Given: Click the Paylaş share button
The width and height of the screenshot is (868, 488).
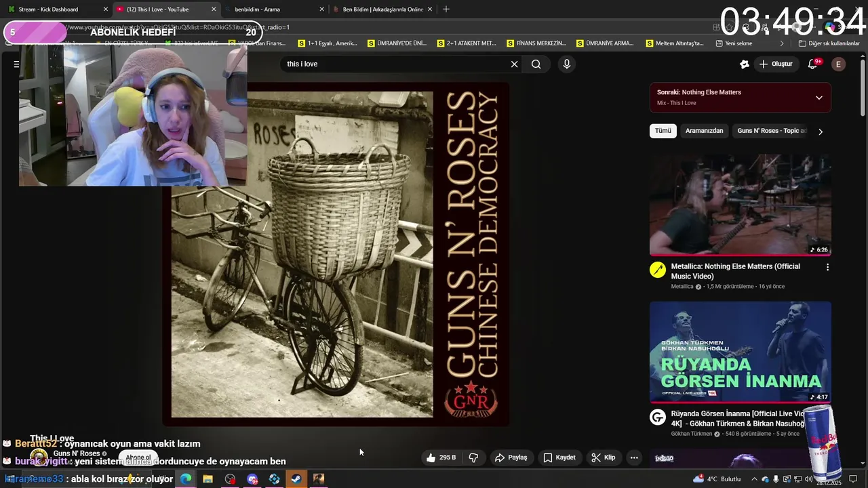Looking at the screenshot, I should 511,457.
